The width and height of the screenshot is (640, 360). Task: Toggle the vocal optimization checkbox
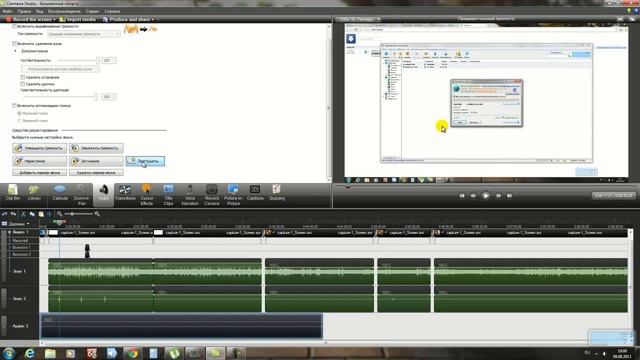point(14,105)
